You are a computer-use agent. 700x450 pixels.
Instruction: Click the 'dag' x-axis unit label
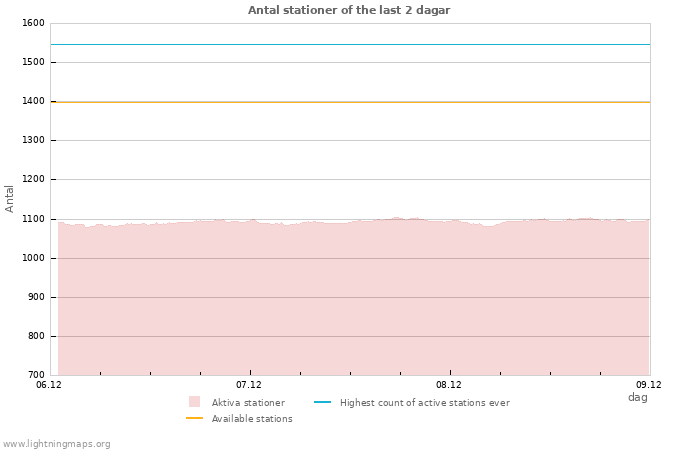(x=637, y=397)
